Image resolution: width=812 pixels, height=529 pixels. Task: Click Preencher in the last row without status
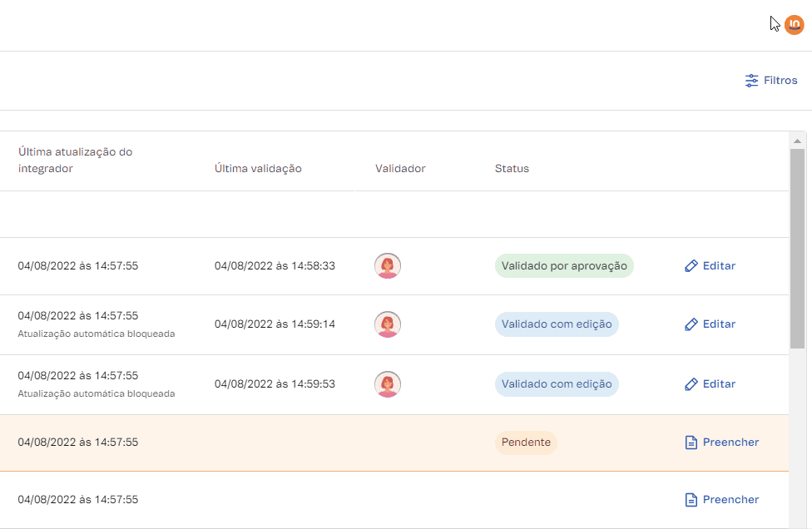pyautogui.click(x=721, y=500)
